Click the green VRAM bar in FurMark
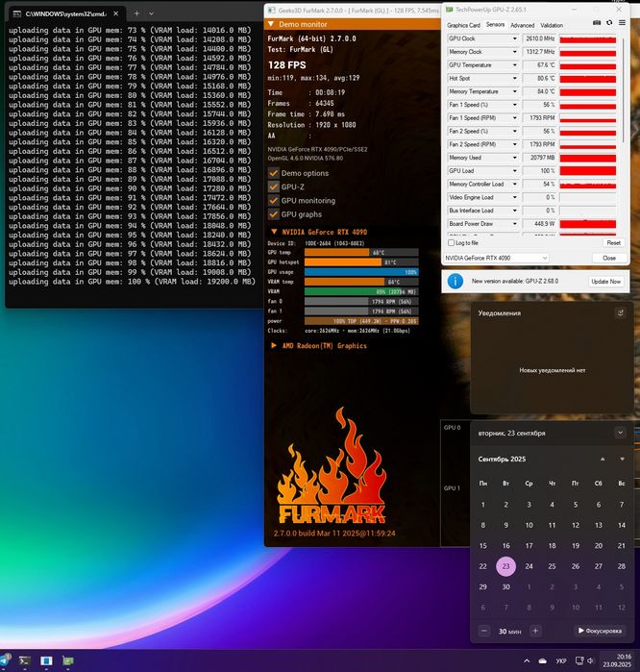Viewport: 640px width, 672px height. click(x=361, y=292)
